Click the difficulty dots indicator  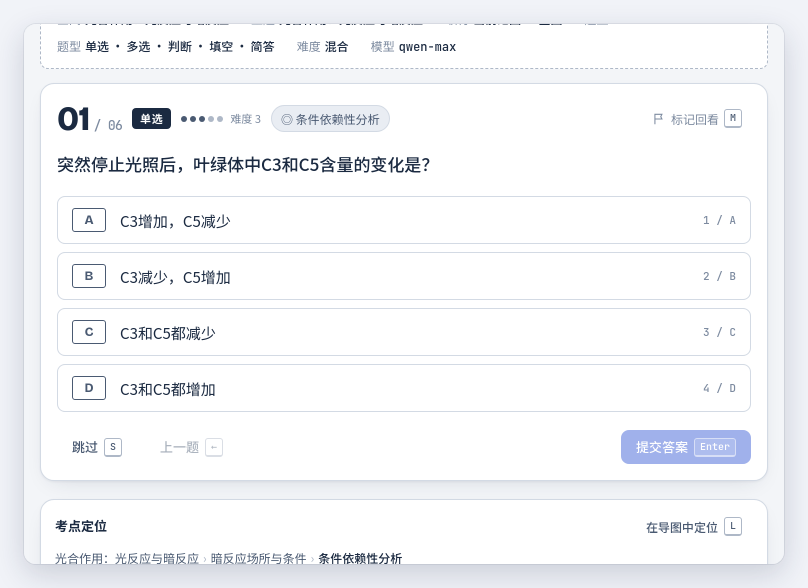(202, 119)
